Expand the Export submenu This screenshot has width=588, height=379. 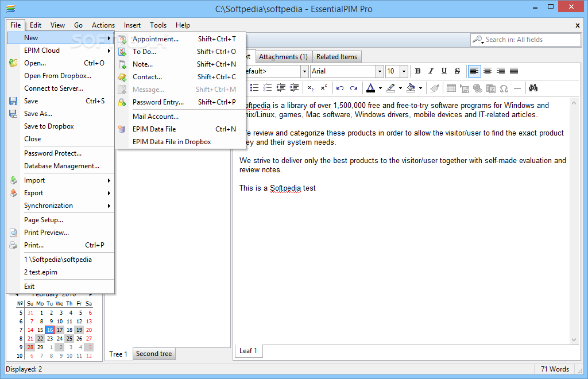(x=60, y=193)
